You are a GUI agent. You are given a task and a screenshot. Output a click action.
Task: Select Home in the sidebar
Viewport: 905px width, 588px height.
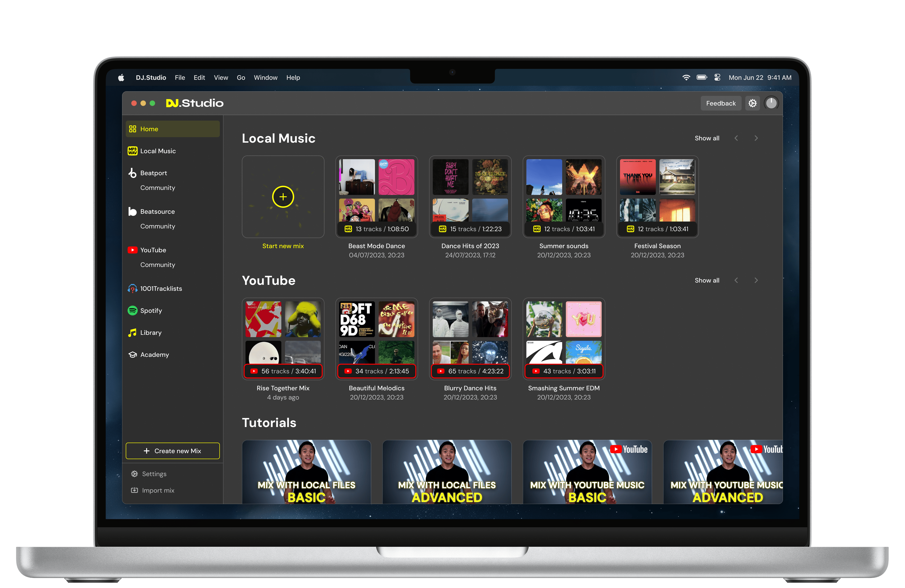point(173,129)
